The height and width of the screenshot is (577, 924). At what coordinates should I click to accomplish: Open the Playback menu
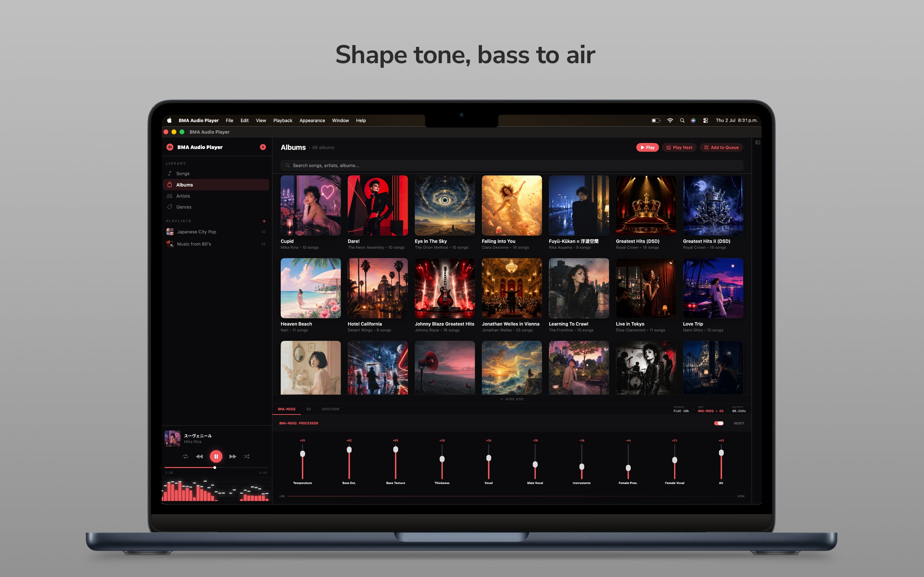(x=283, y=120)
